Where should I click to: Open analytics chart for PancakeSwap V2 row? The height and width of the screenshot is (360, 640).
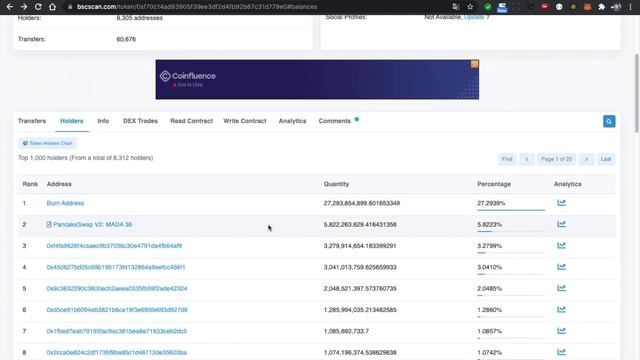coord(562,224)
